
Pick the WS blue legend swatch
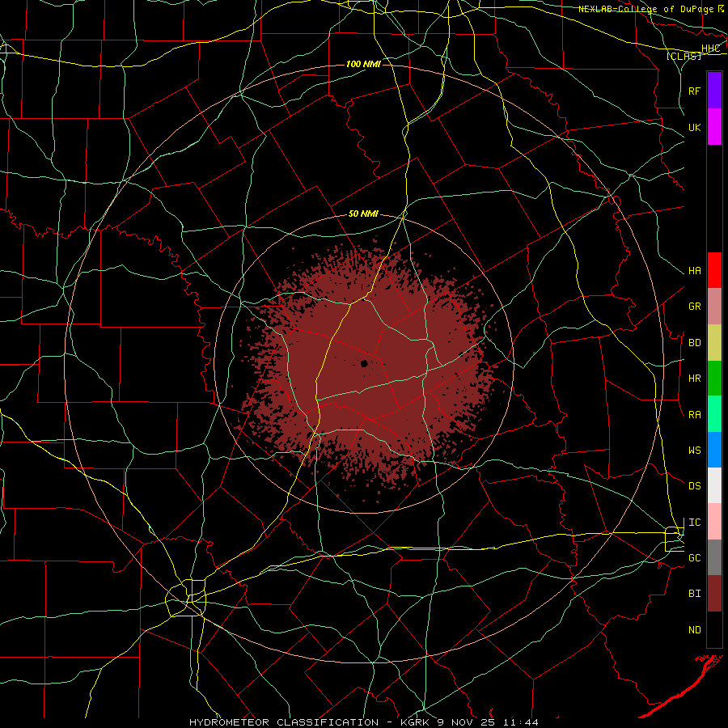pyautogui.click(x=714, y=450)
